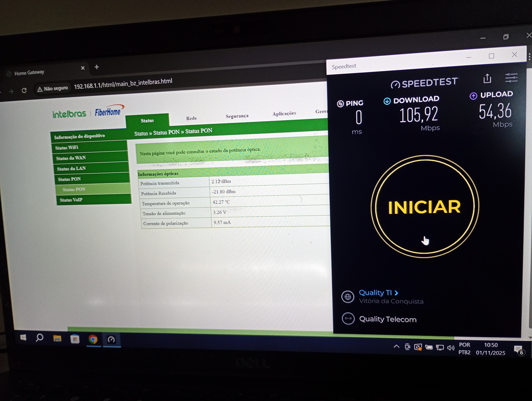Click the volume tray icon
532x401 pixels.
(451, 348)
